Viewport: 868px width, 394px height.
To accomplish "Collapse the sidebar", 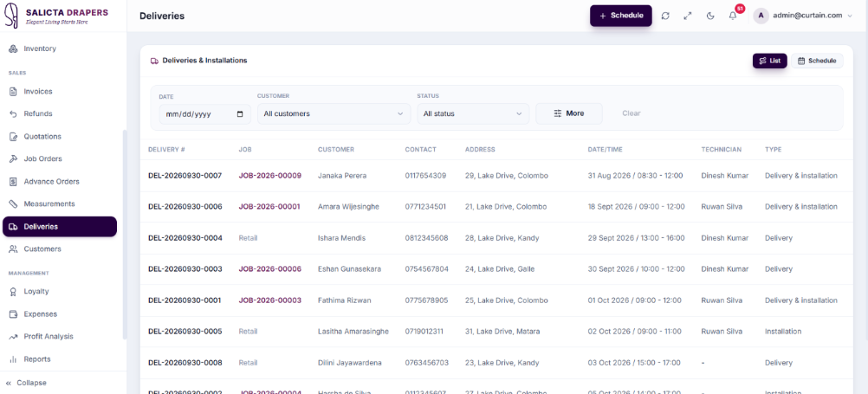I will pyautogui.click(x=27, y=383).
